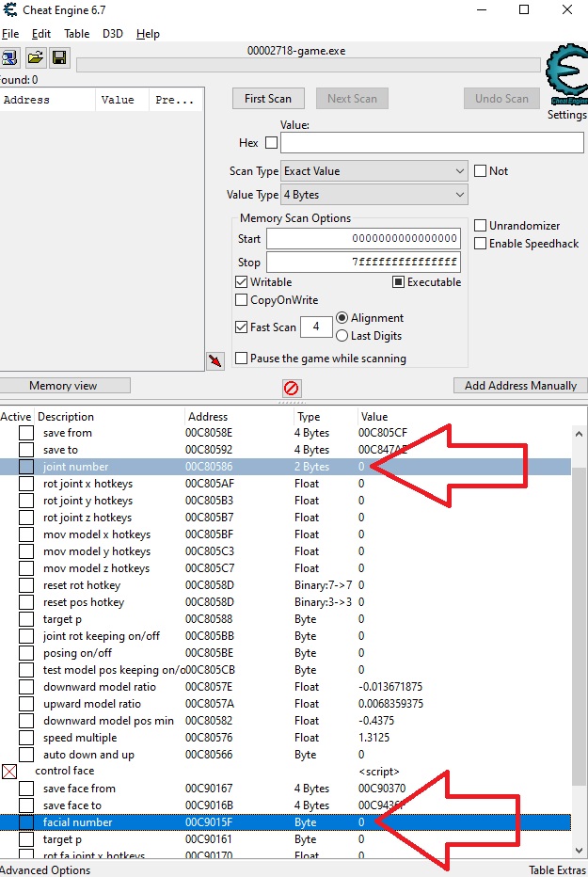The image size is (588, 877).
Task: Click the address list scroll down arrow
Action: pyautogui.click(x=579, y=850)
